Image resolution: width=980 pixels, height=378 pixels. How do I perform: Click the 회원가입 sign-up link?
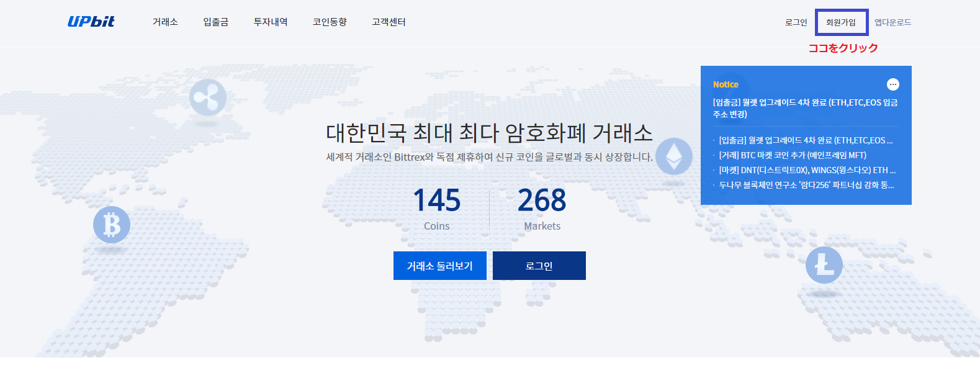click(x=841, y=22)
